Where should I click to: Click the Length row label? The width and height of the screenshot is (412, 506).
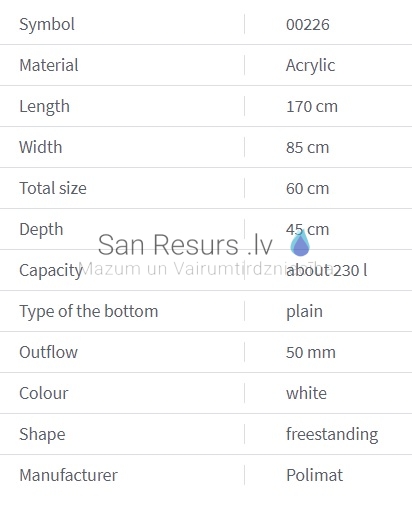[x=45, y=107]
